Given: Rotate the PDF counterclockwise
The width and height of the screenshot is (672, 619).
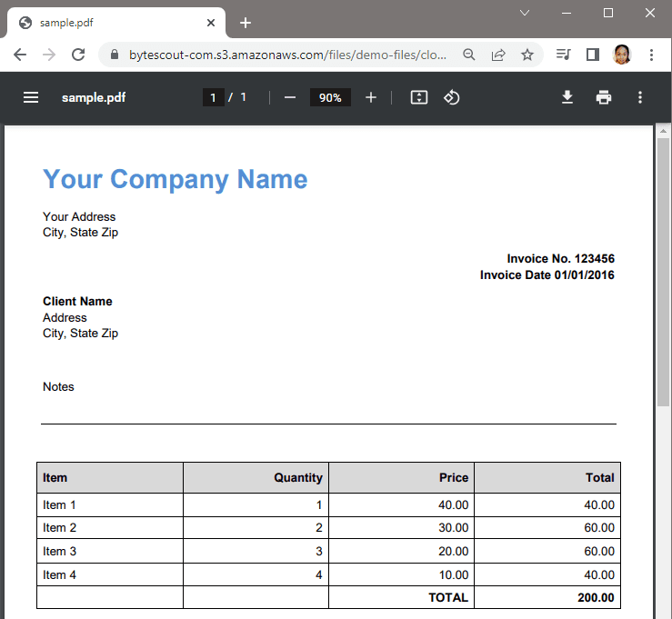Looking at the screenshot, I should pyautogui.click(x=452, y=97).
